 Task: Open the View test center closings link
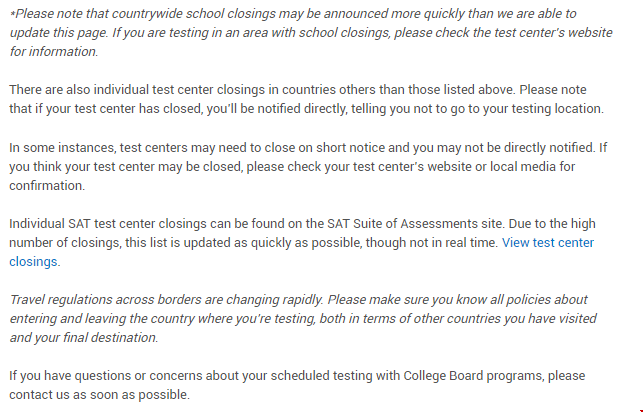(548, 243)
